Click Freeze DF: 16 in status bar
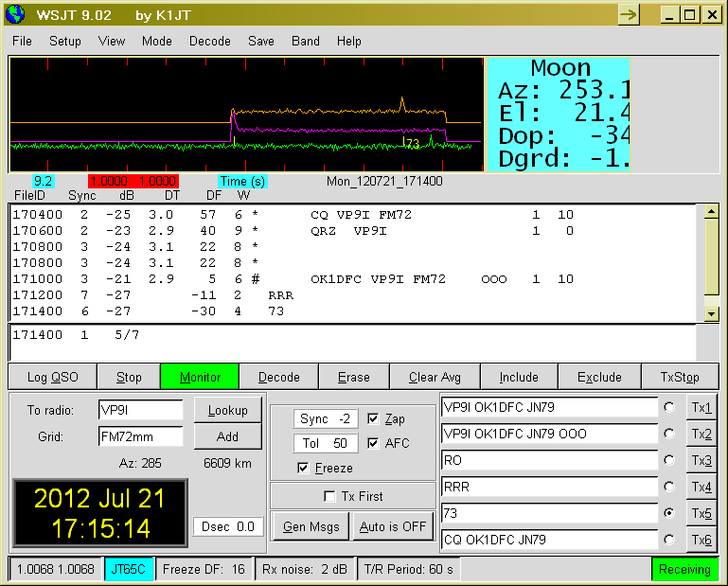 [x=204, y=569]
